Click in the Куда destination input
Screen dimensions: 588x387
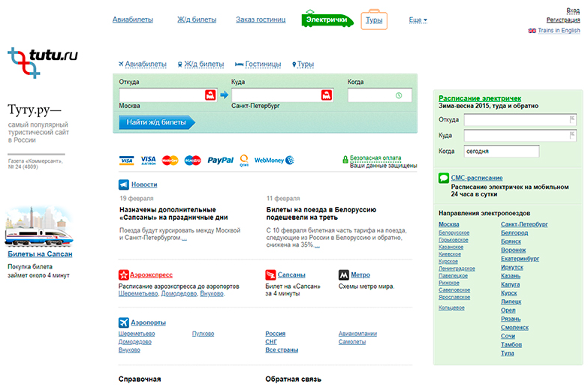coord(282,95)
